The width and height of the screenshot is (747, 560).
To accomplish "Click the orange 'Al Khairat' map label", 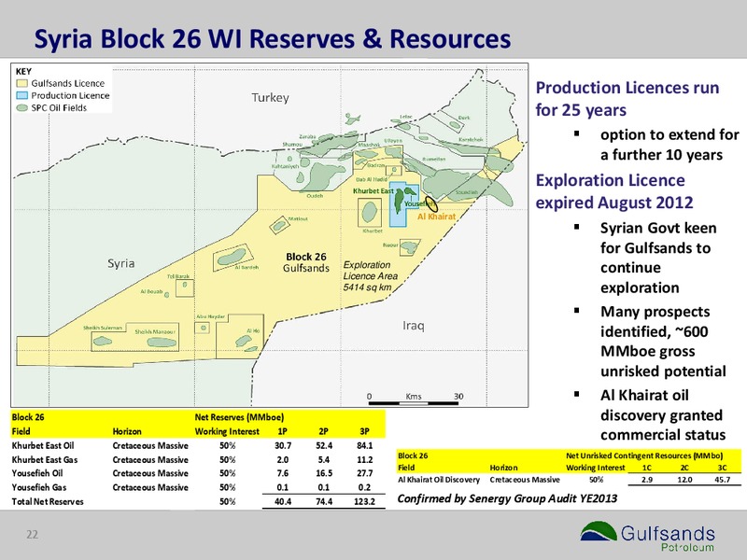I will 436,217.
